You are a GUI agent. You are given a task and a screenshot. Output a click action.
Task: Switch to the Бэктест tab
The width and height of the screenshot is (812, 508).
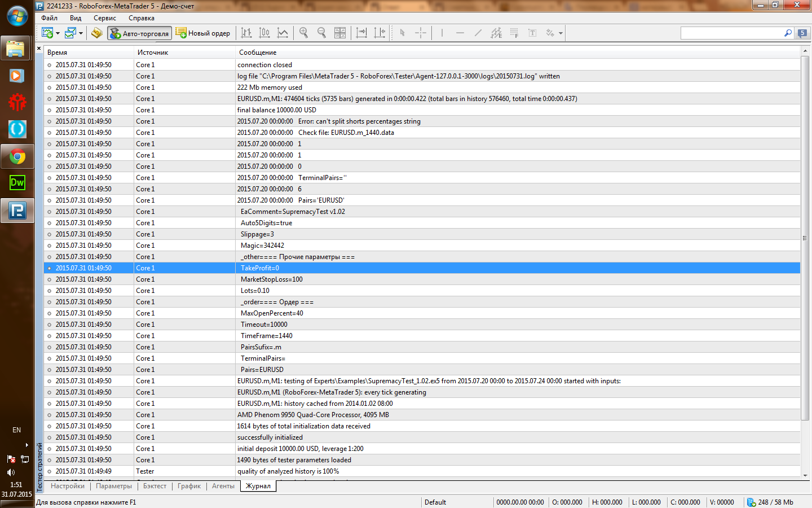(x=155, y=486)
